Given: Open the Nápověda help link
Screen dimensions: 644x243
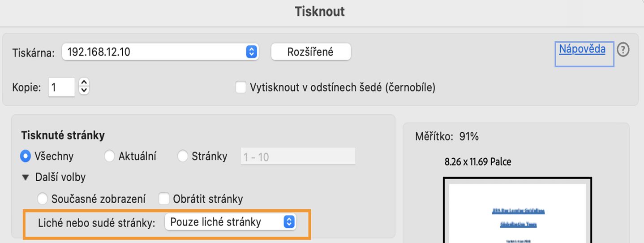Looking at the screenshot, I should [582, 49].
